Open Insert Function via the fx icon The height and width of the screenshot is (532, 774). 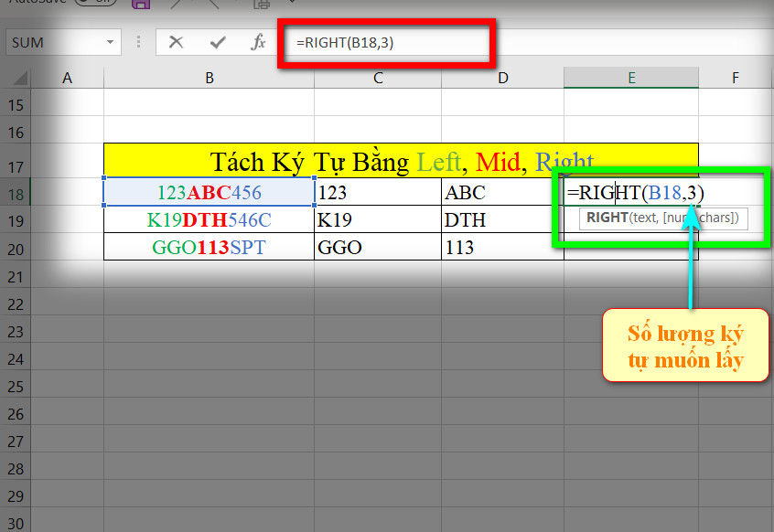(258, 42)
